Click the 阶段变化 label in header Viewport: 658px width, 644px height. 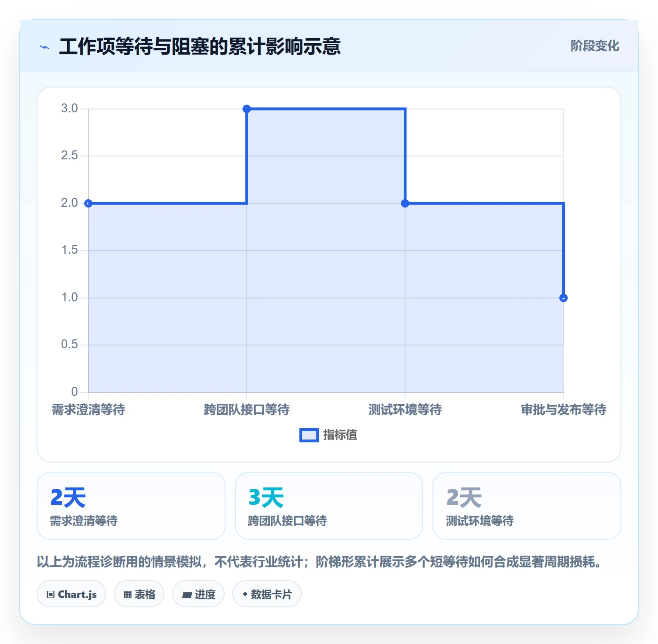click(x=595, y=46)
